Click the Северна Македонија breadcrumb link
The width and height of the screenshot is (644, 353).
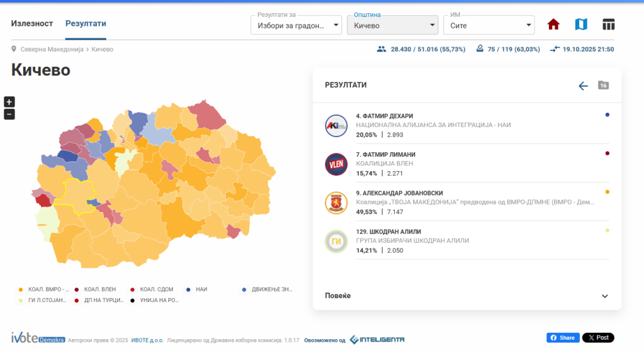coord(52,49)
